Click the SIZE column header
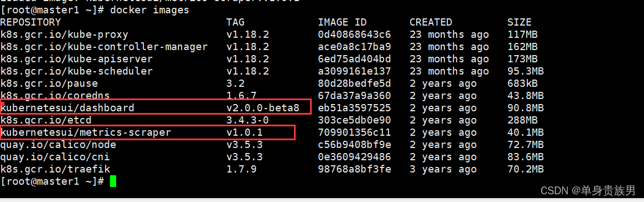The width and height of the screenshot is (644, 202). (519, 22)
